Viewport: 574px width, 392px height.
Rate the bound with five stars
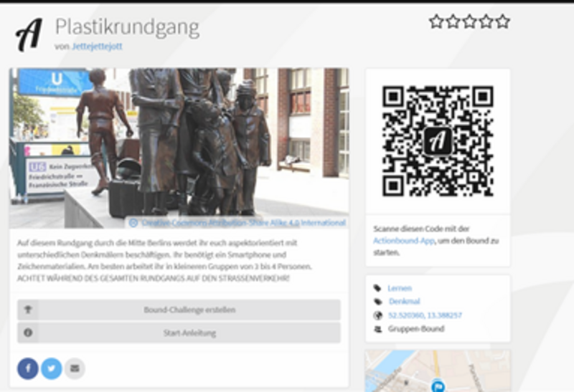tap(502, 21)
